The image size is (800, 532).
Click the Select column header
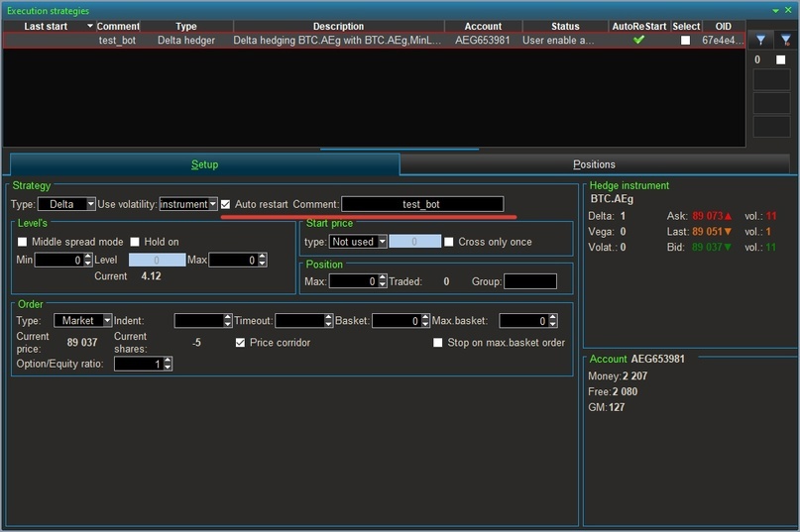tap(686, 26)
